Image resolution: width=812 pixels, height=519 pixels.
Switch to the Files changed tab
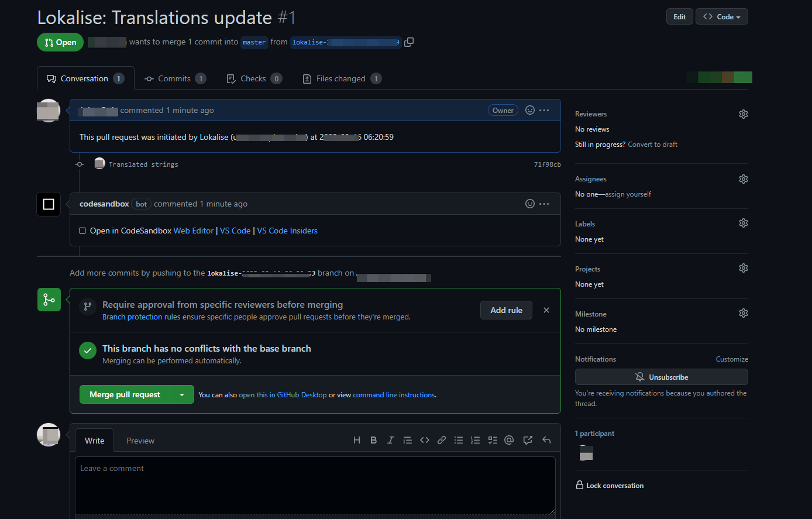(x=341, y=78)
